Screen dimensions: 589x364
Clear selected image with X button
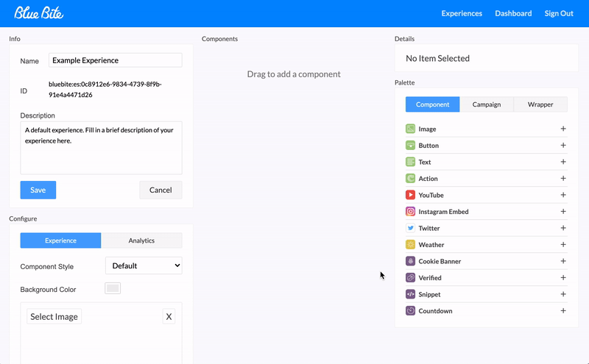[169, 317]
